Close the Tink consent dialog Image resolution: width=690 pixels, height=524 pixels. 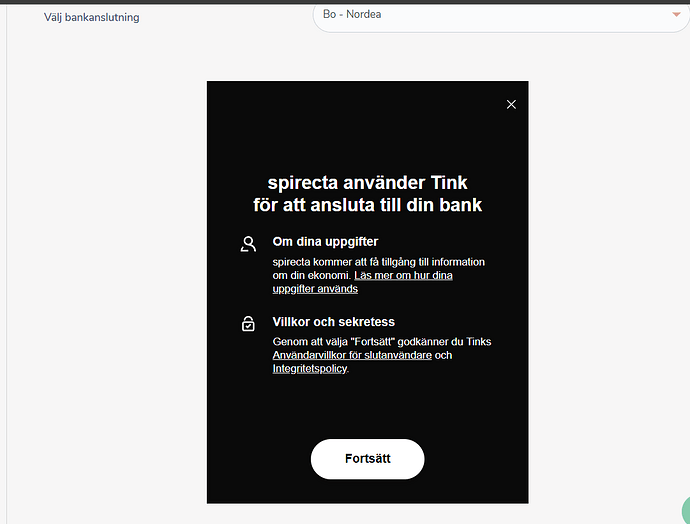pos(511,104)
